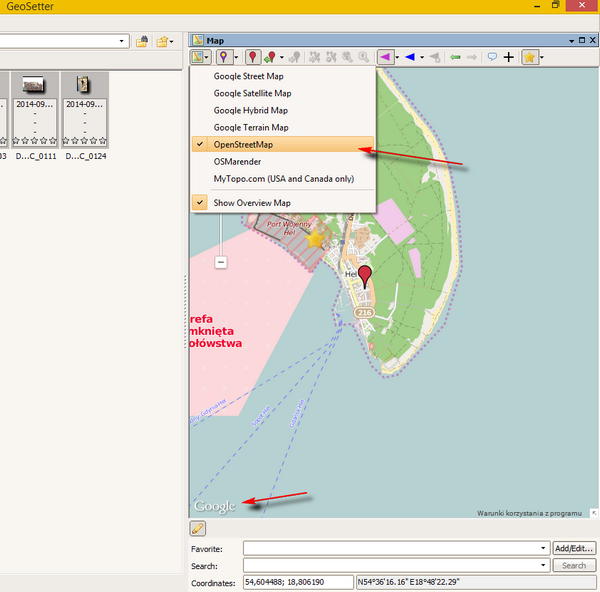Click the Port Wojenny Hel label

click(289, 228)
